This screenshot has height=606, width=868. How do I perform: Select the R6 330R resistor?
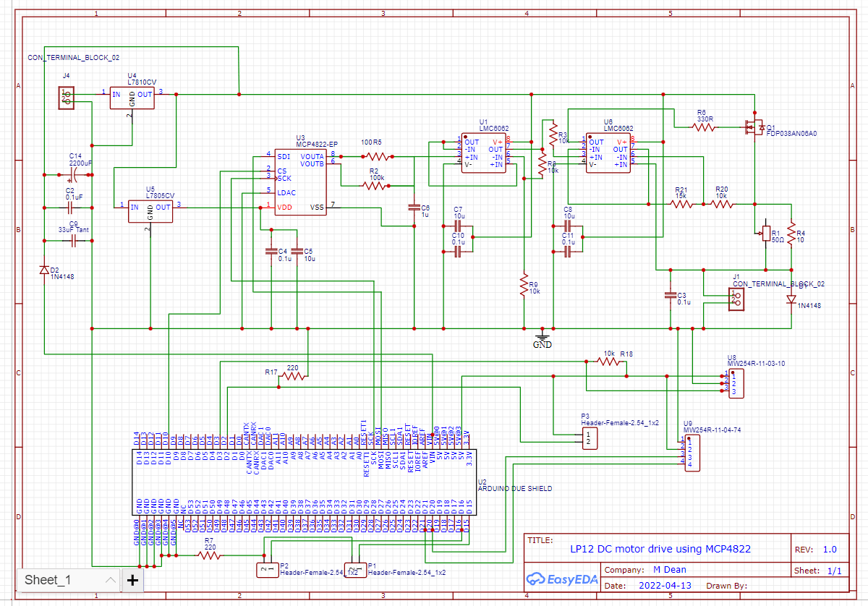(x=704, y=127)
